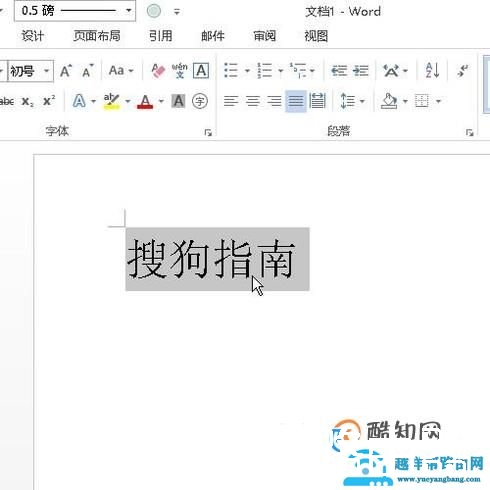Expand Asian layout dropdown arrow
This screenshot has width=490, height=490.
coord(405,71)
